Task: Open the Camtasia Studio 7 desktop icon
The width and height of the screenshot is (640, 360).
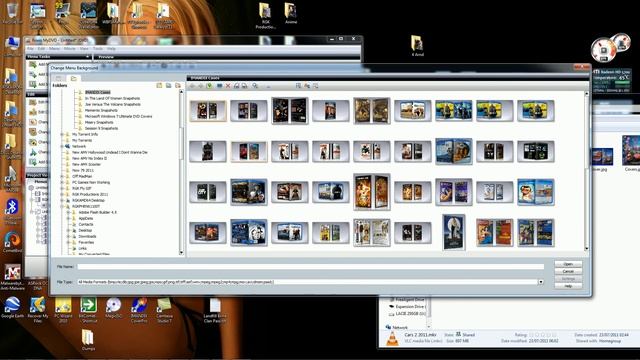Action: point(164,310)
